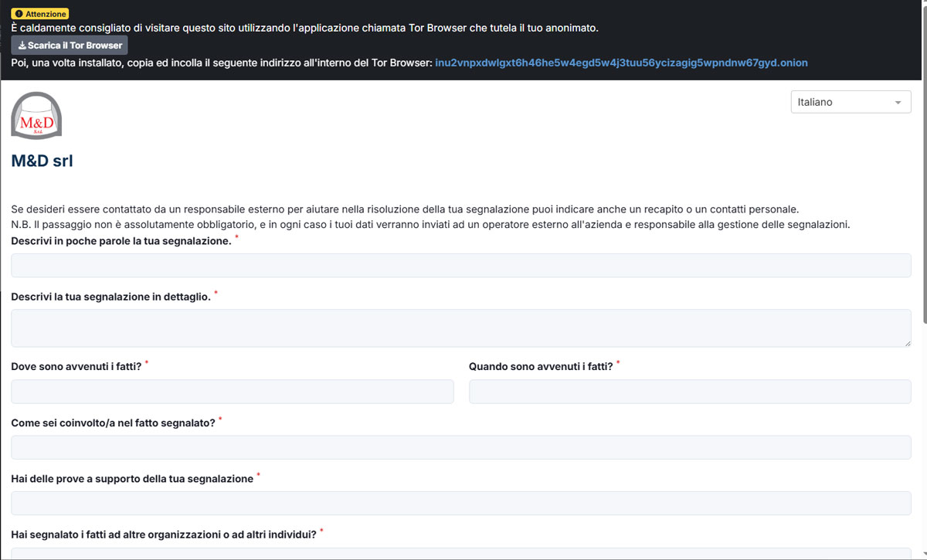This screenshot has height=560, width=927.
Task: Select the 'Dove sono avvenuti i fatti?' field
Action: [232, 392]
